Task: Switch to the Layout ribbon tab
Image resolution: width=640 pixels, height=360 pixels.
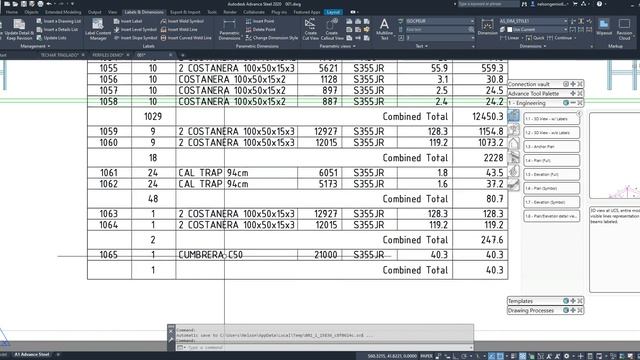Action: coord(333,12)
